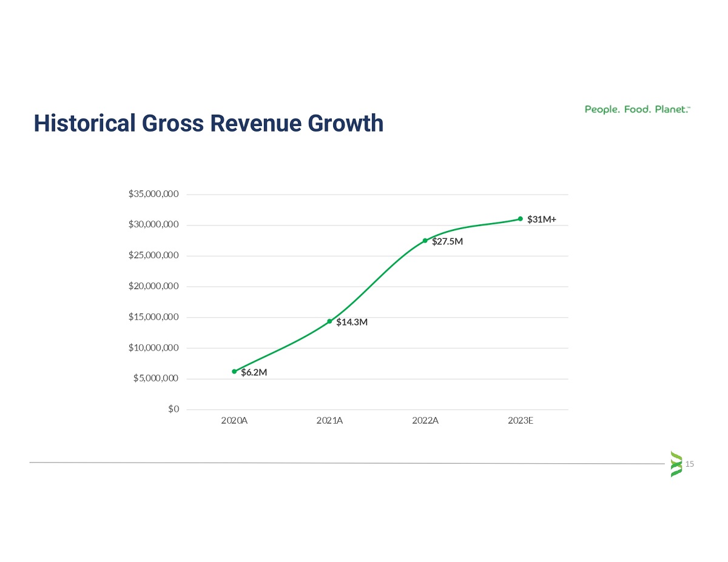Click the '2020A' x-axis label

point(234,420)
